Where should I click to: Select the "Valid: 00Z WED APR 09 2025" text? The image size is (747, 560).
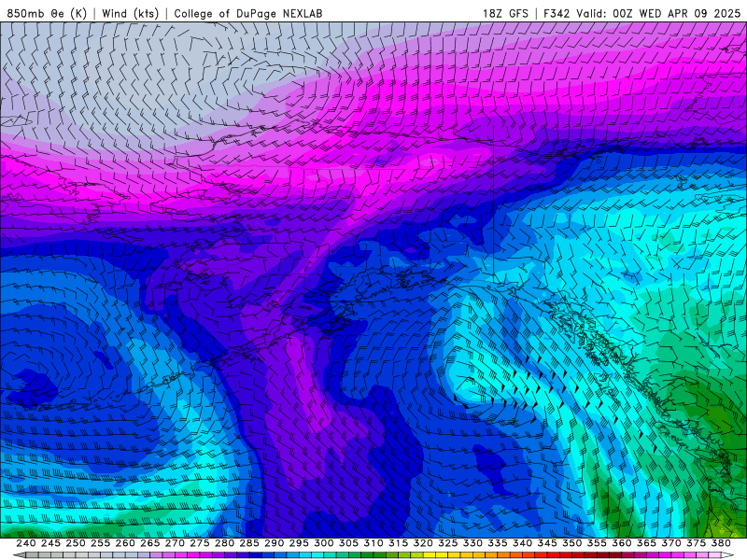coord(658,13)
